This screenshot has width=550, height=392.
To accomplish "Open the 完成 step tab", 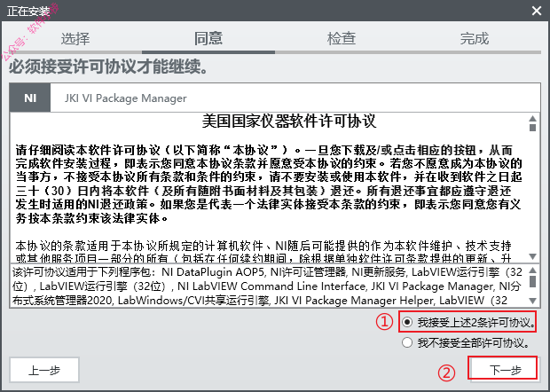I will pyautogui.click(x=475, y=38).
